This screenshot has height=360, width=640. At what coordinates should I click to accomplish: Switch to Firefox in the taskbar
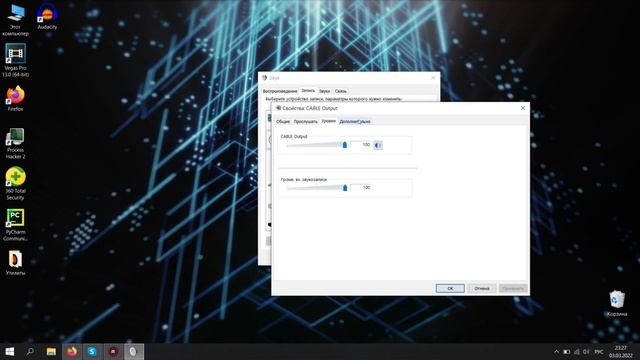coord(72,351)
